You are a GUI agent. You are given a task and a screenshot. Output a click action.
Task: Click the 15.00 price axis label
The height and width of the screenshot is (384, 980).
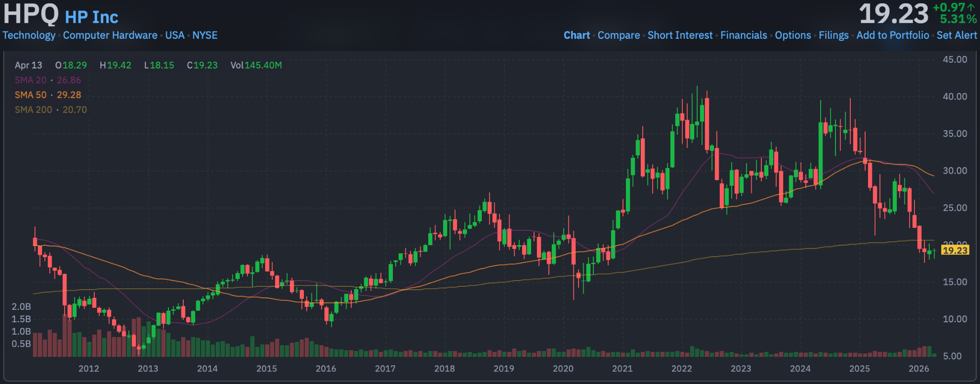coord(955,282)
